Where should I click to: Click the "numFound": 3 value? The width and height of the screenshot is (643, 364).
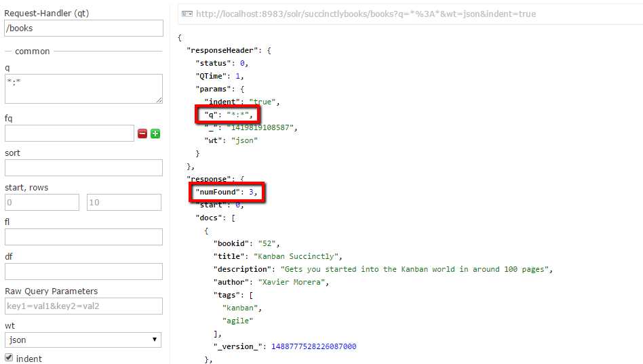point(251,192)
